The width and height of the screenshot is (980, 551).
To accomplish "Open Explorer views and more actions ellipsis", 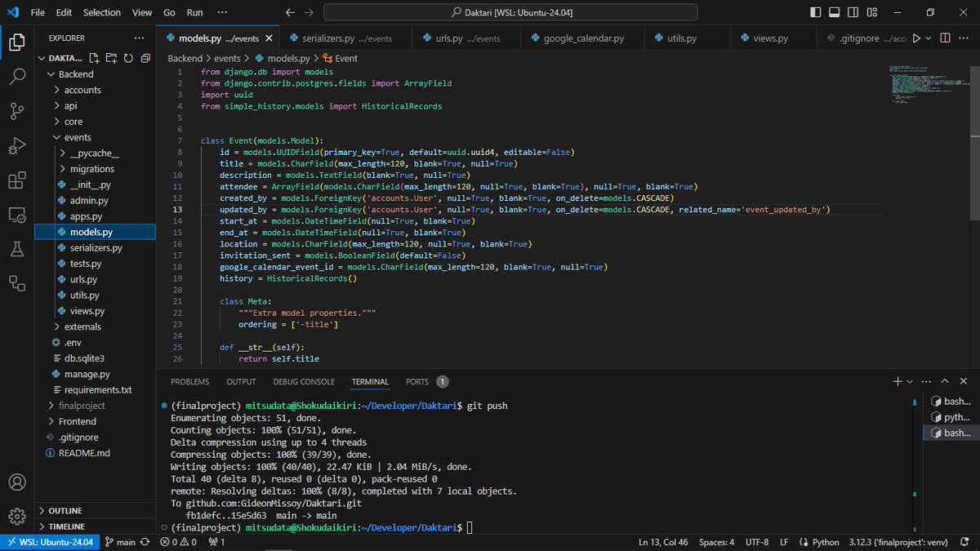I will tap(139, 38).
